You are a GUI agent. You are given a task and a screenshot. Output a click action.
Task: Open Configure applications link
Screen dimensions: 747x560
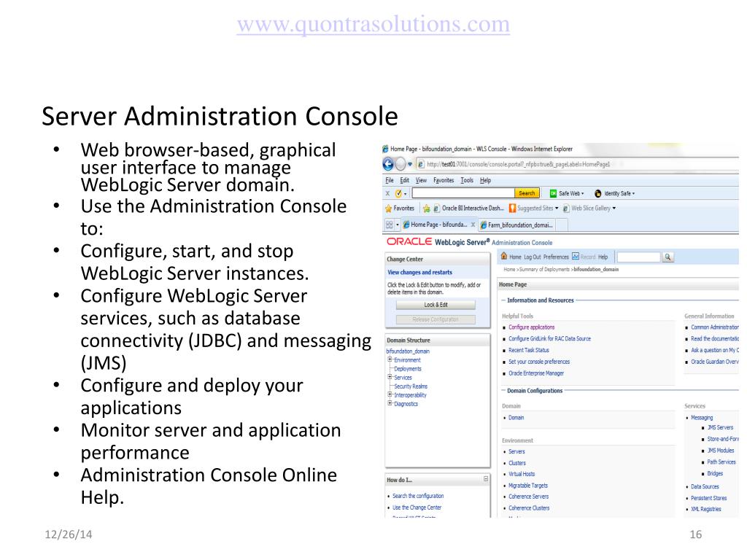coord(532,327)
